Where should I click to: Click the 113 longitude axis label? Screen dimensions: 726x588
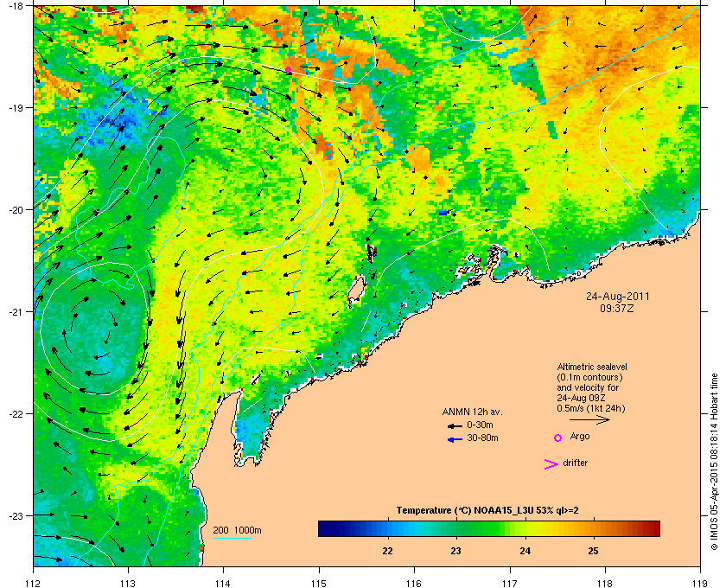pos(128,584)
